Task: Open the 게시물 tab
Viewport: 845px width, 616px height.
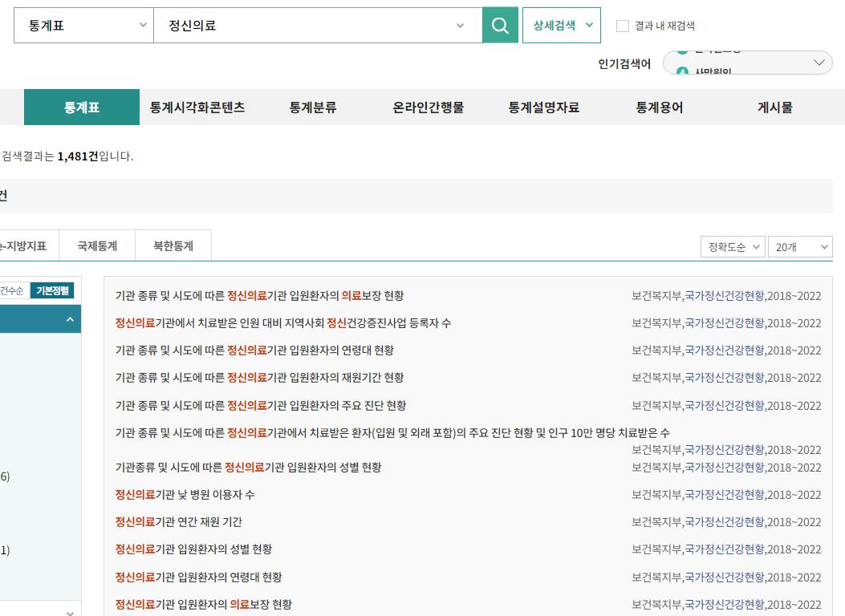Action: tap(775, 107)
